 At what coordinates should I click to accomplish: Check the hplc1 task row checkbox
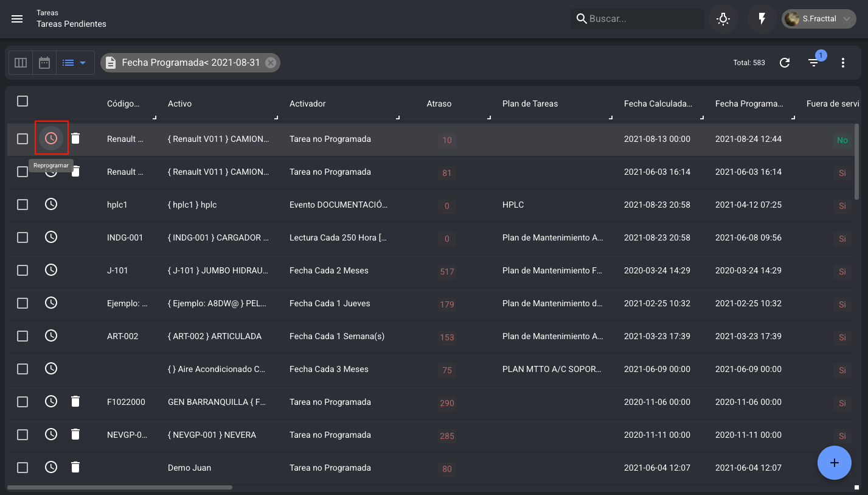[x=23, y=205]
